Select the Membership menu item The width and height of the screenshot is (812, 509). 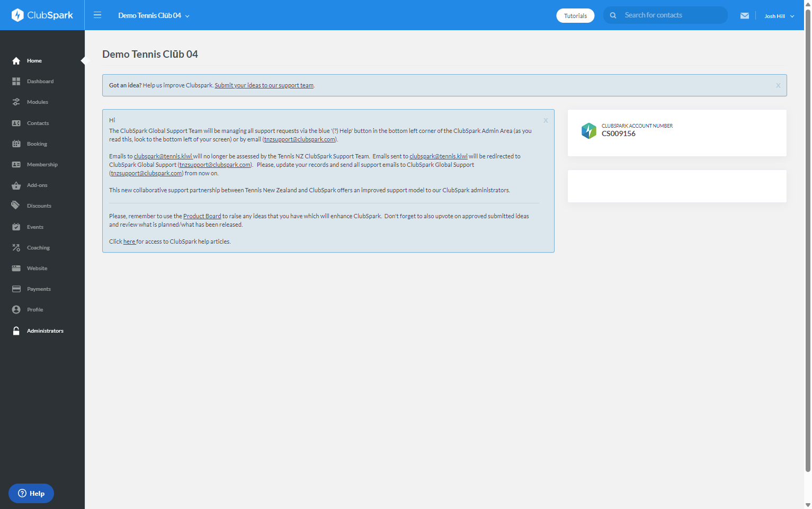pos(42,165)
